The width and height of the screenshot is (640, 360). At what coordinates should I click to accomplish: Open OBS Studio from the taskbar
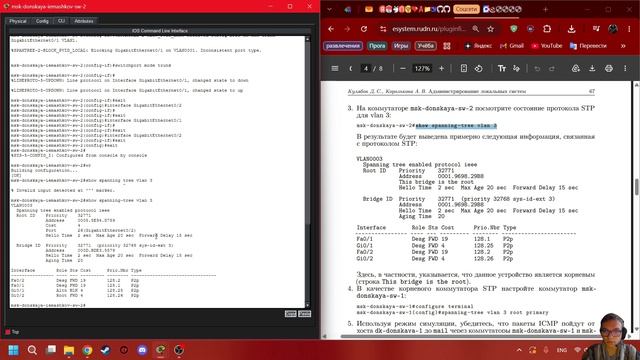coord(179,350)
